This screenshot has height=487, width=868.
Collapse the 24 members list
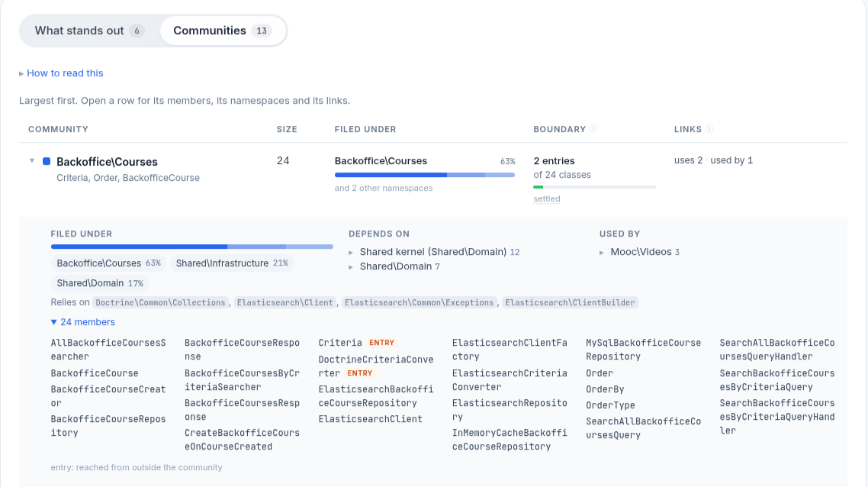click(x=83, y=322)
